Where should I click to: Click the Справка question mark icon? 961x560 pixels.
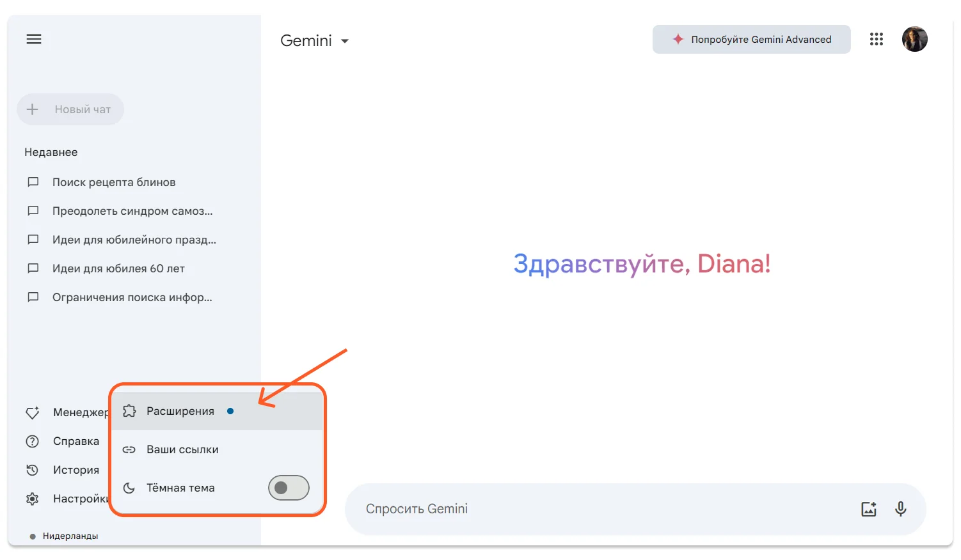33,441
